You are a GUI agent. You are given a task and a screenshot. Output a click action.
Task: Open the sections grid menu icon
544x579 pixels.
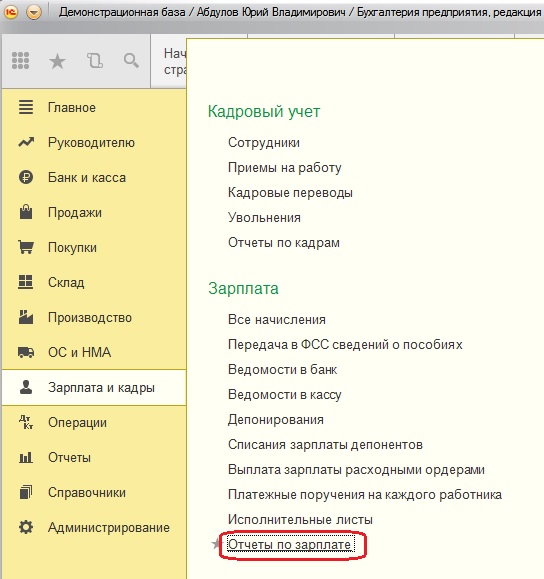(x=21, y=61)
